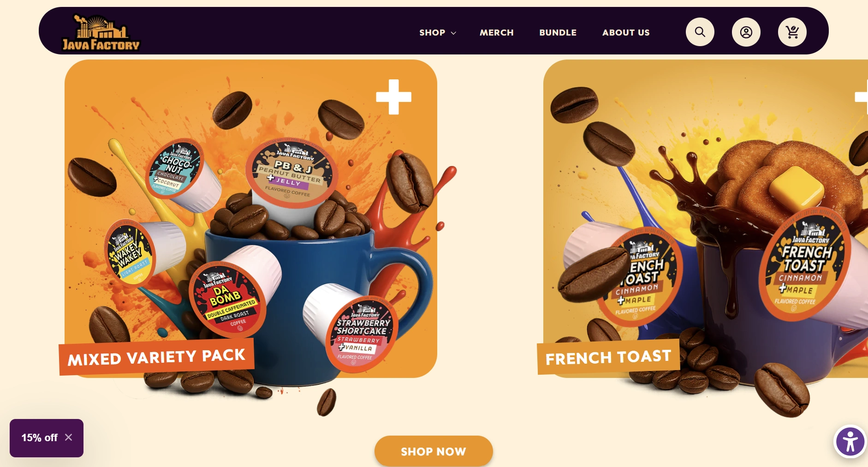Viewport: 868px width, 467px height.
Task: Select the Mixed Variety Pack label
Action: click(x=156, y=357)
